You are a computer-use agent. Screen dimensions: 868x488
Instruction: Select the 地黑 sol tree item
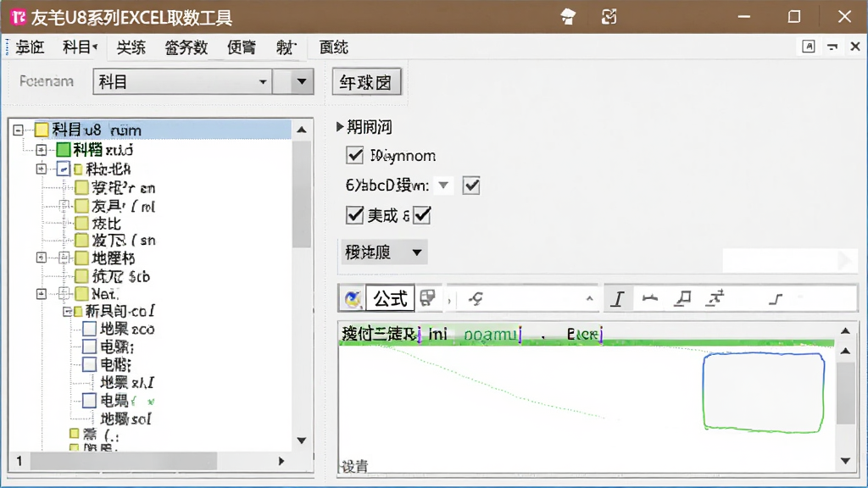[125, 419]
